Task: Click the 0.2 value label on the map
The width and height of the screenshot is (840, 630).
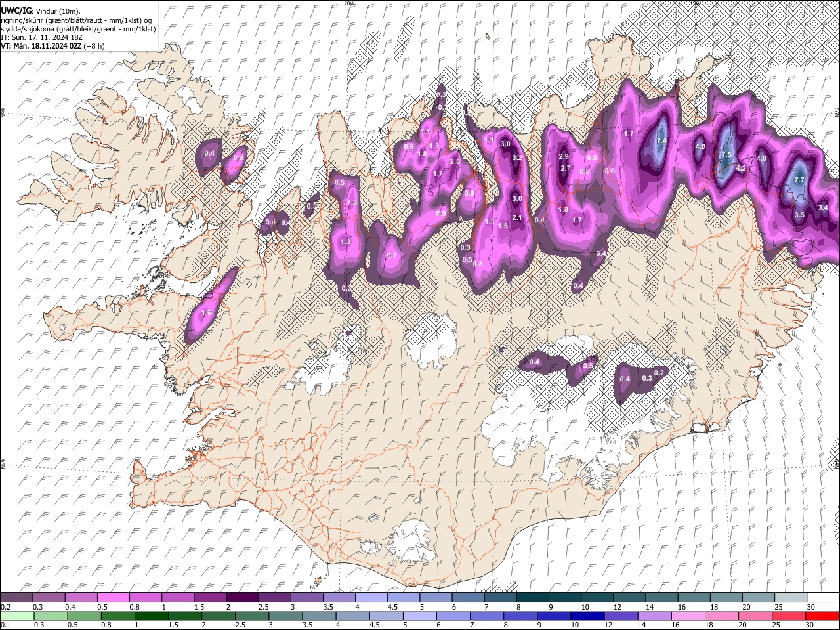Action: point(660,373)
